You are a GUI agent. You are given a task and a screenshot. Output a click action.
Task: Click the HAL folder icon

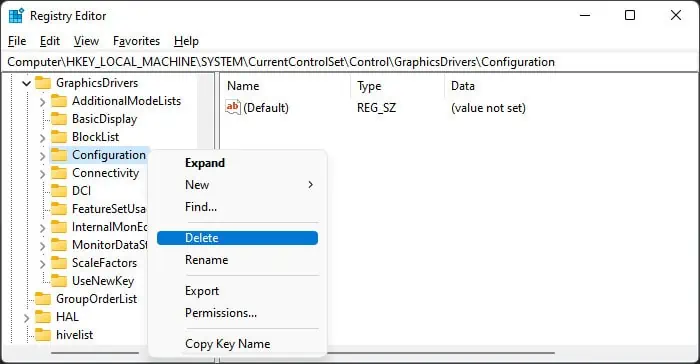(43, 317)
